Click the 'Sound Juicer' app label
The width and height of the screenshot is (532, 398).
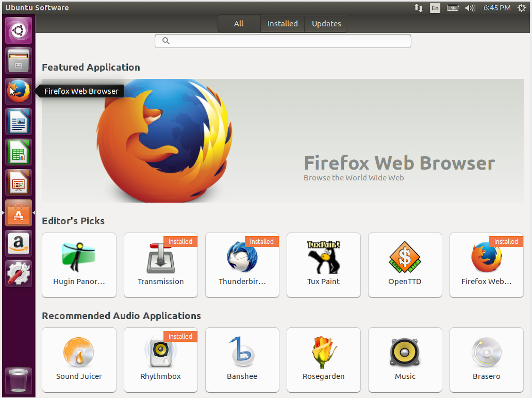click(x=79, y=376)
